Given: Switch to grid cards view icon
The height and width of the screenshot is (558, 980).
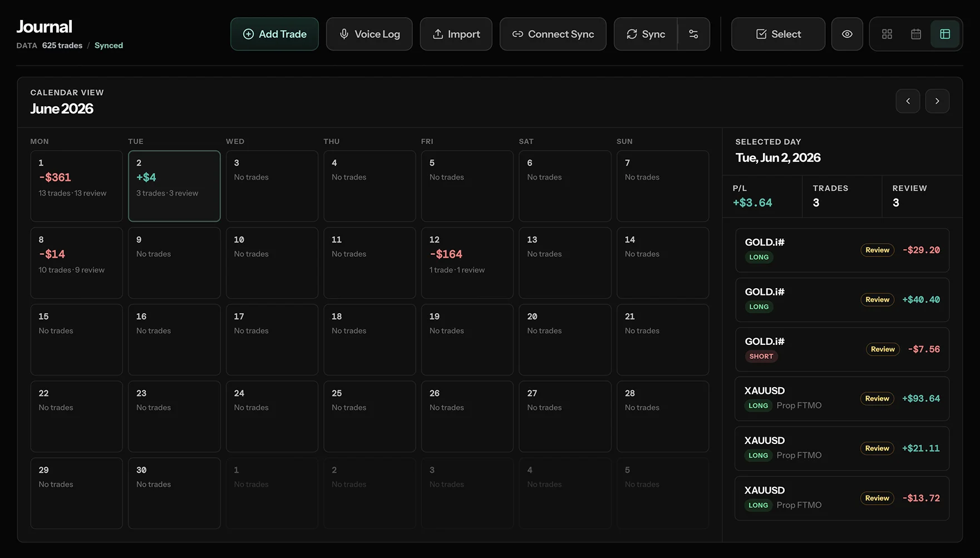Looking at the screenshot, I should (887, 34).
